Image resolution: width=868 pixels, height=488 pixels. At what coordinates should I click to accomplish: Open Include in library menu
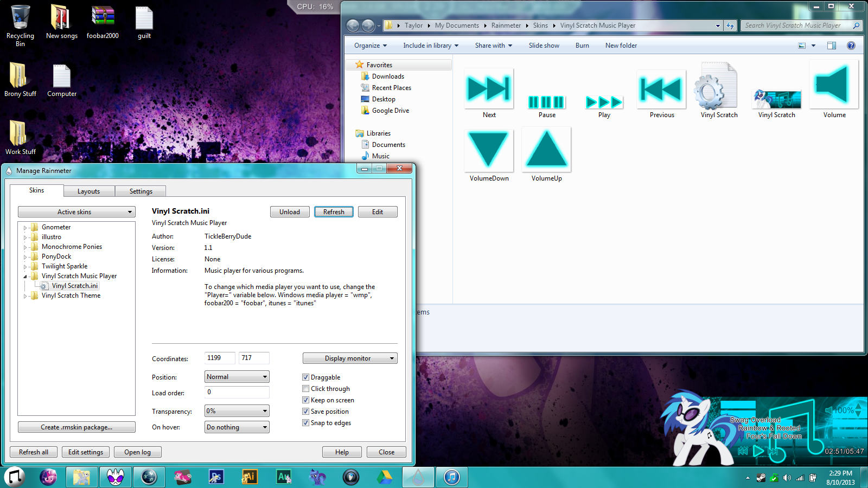(x=431, y=46)
